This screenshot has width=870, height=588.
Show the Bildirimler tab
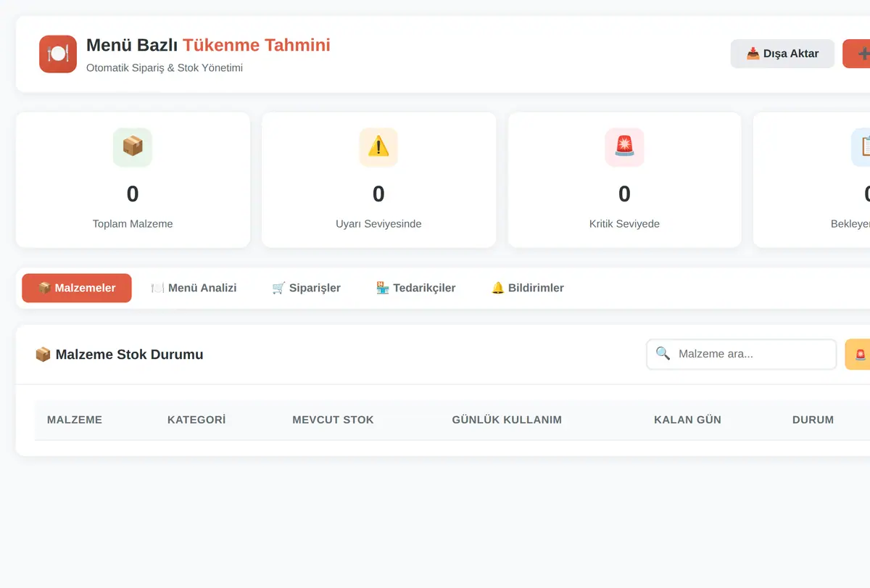coord(528,288)
